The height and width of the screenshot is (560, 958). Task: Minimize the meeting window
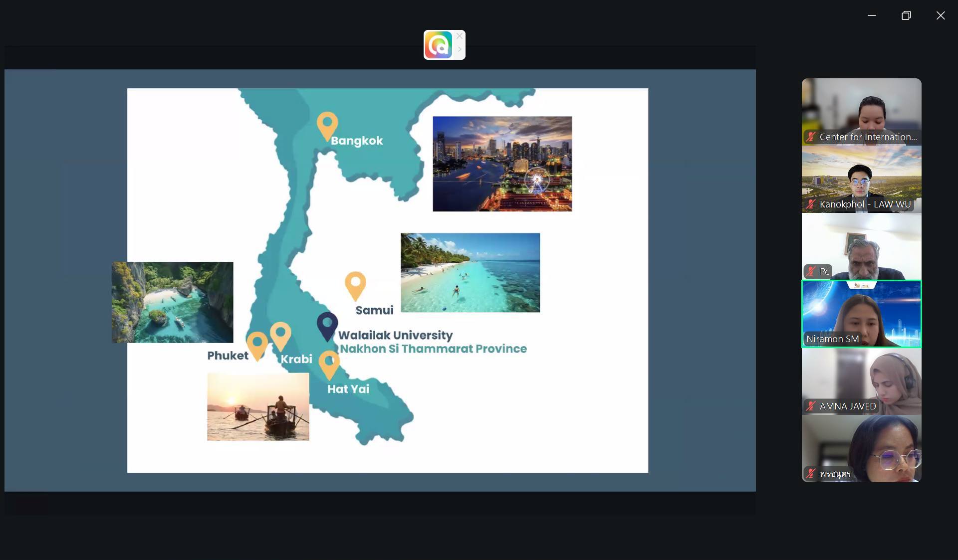click(872, 15)
